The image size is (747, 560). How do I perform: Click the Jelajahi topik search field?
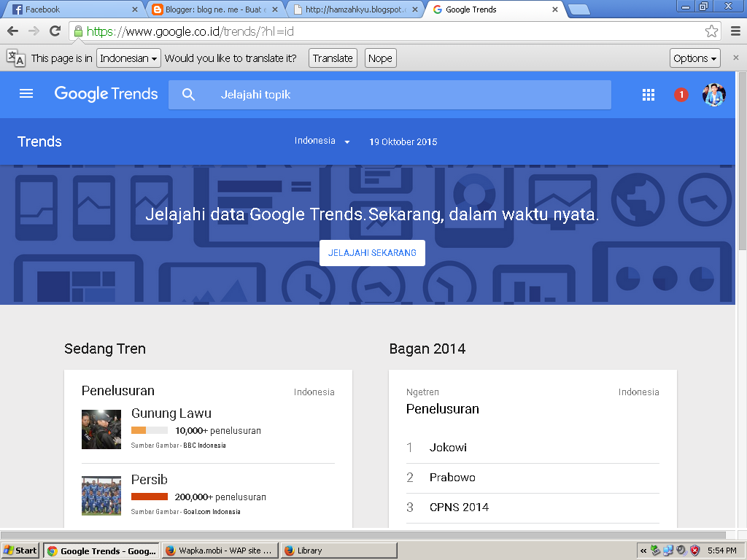click(390, 95)
